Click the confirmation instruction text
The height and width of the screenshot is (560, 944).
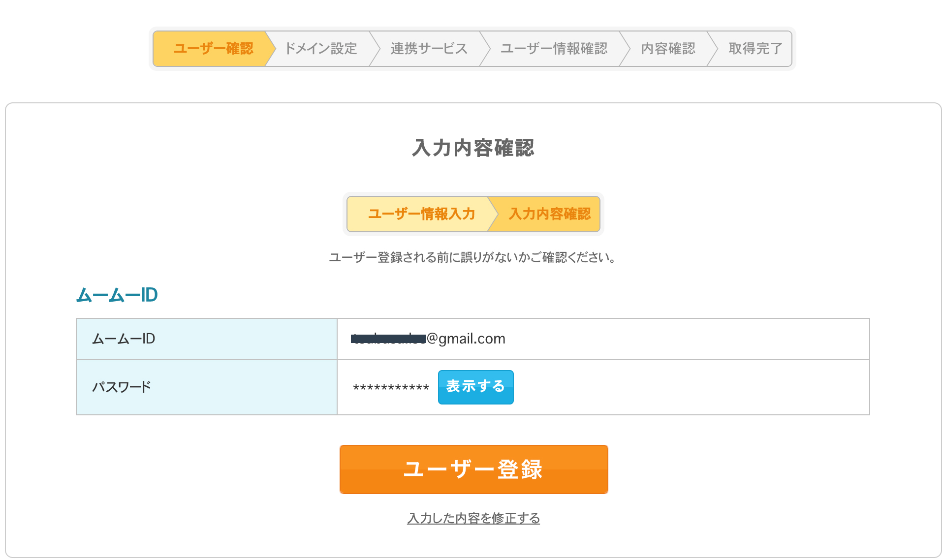pos(472,257)
